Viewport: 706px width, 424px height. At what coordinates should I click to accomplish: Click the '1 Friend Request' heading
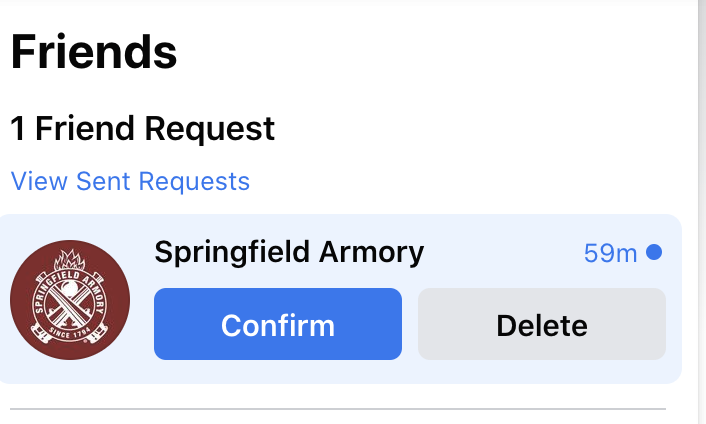tap(142, 129)
